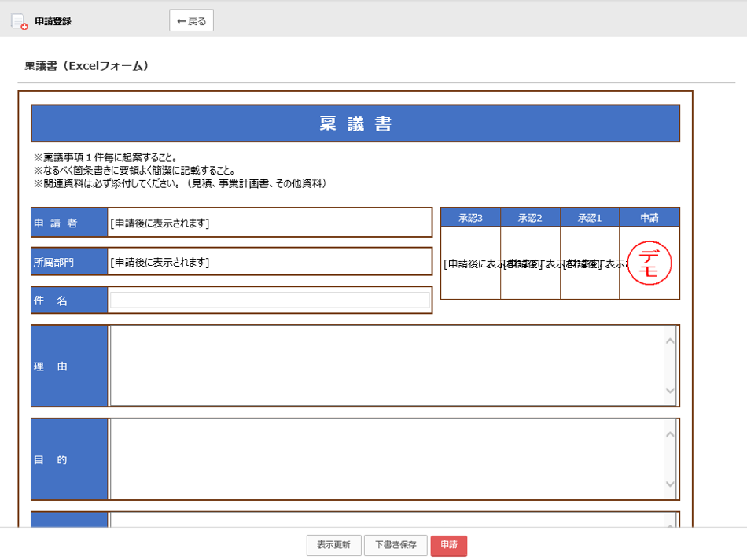Go back with the 戻る button
747x560 pixels.
coord(191,21)
